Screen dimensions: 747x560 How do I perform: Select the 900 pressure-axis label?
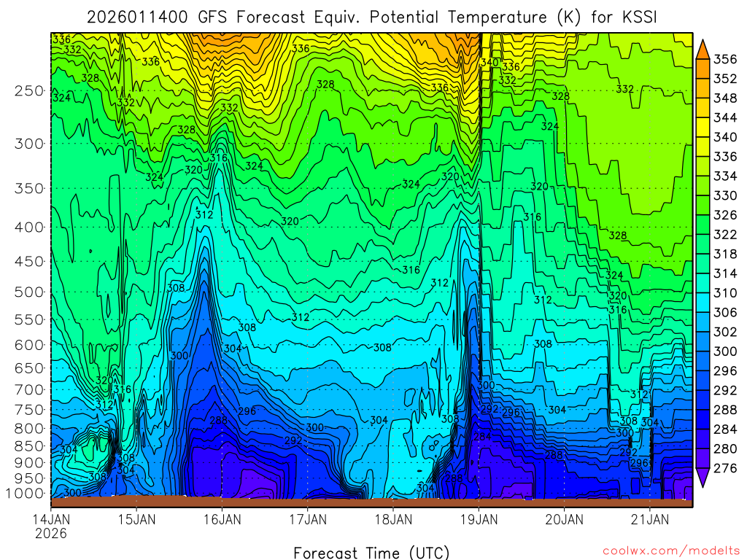click(x=29, y=462)
